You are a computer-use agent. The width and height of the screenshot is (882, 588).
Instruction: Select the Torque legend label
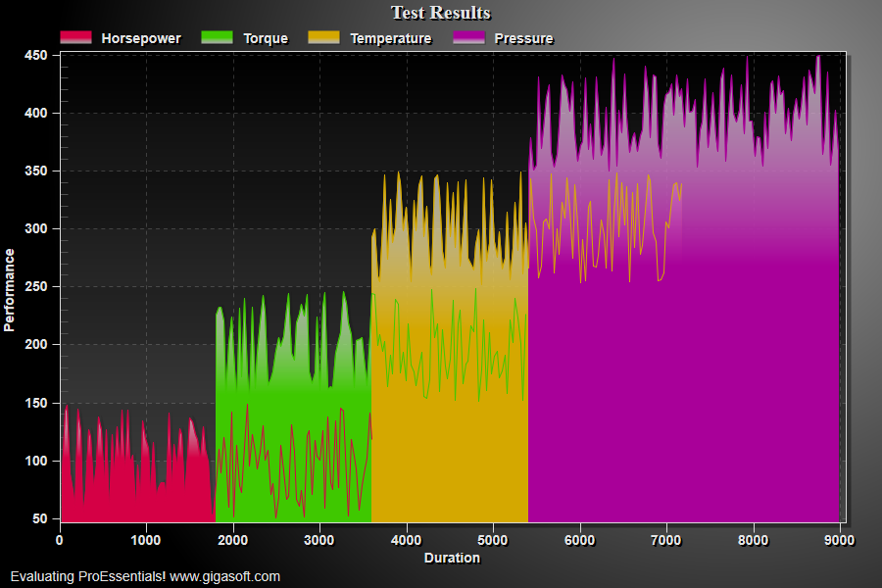[266, 38]
